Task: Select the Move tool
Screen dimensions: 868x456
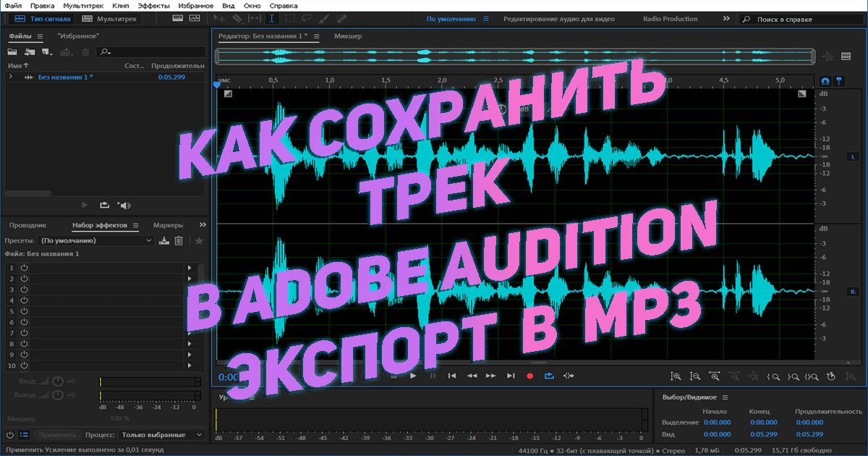Action: 221,19
